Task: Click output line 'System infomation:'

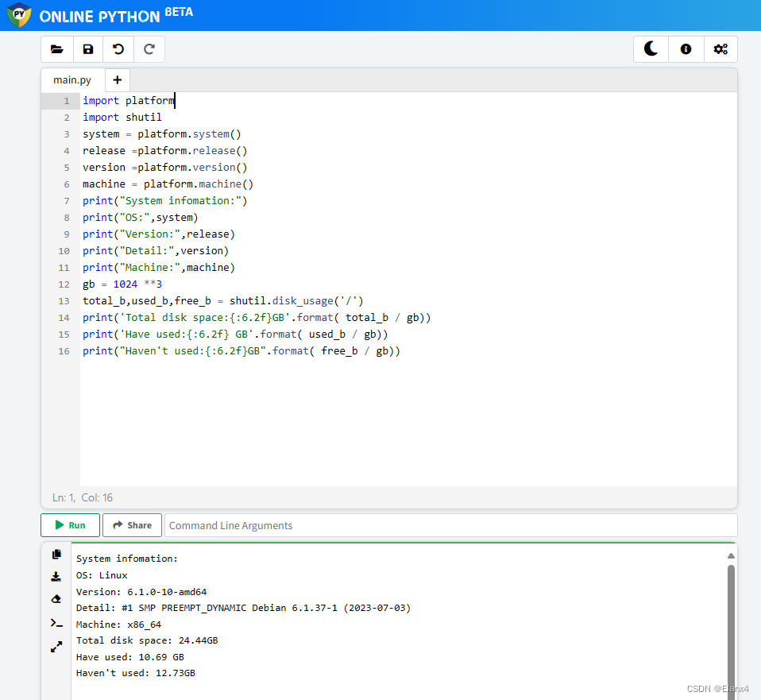Action: (x=126, y=559)
